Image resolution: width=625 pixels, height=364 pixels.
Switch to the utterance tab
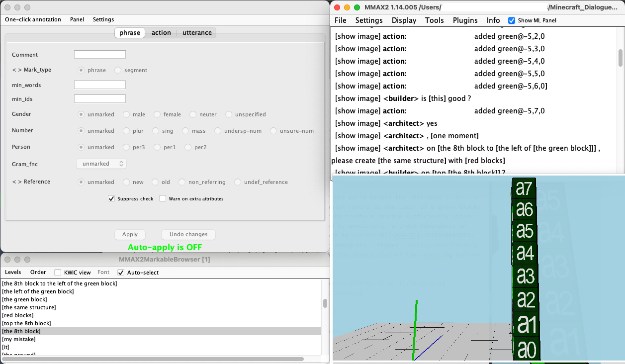(197, 33)
